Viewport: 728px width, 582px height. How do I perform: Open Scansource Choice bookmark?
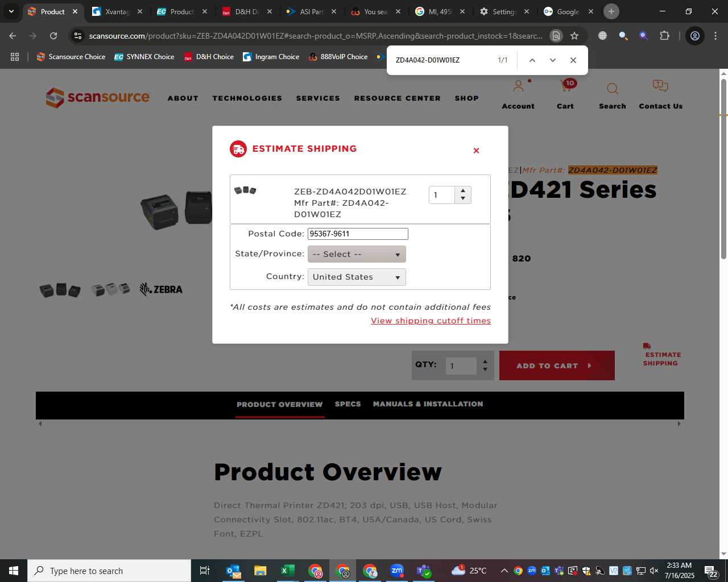click(x=71, y=57)
